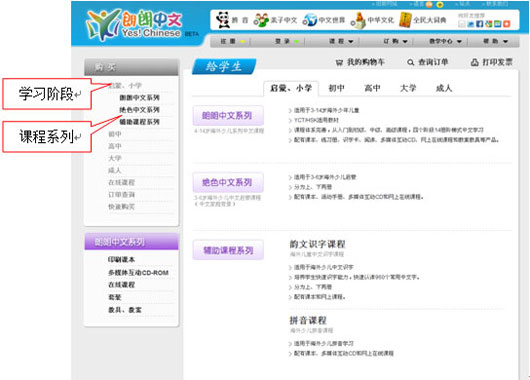Click 亲子中文 text in top bar
Screen dimensions: 530x380
pyautogui.click(x=283, y=20)
